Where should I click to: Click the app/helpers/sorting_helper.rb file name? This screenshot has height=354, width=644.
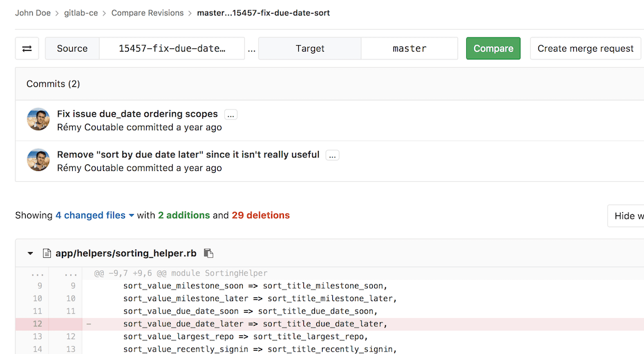[x=127, y=253]
